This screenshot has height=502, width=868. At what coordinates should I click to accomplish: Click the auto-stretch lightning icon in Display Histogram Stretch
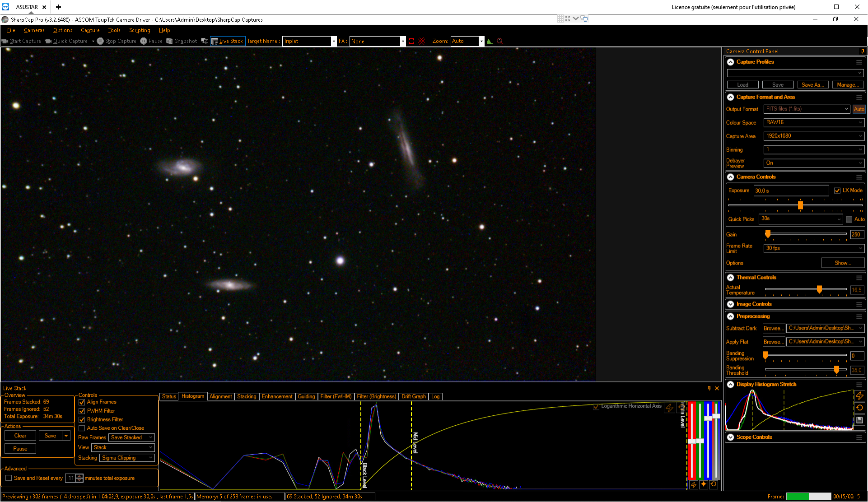859,395
